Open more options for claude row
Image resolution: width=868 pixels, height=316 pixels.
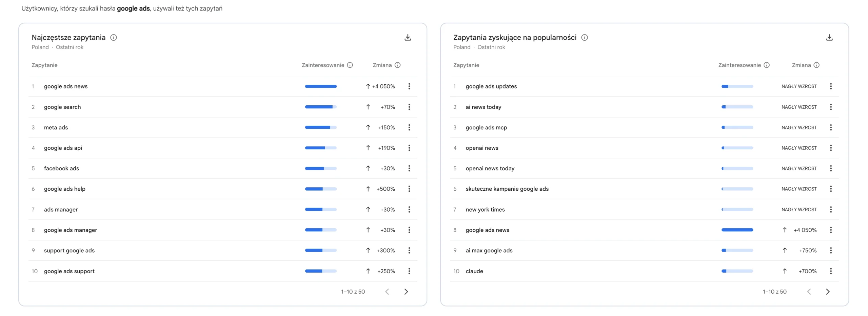[x=831, y=271]
